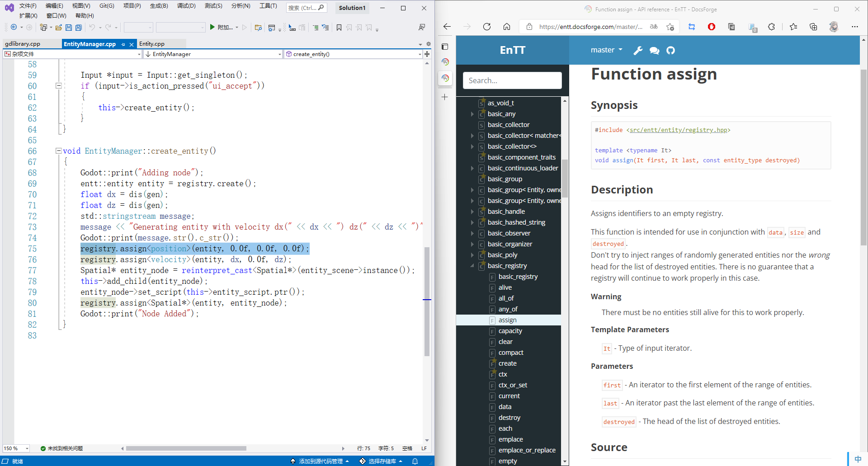The width and height of the screenshot is (868, 466).
Task: Open tab settings gear in editor
Action: (429, 44)
